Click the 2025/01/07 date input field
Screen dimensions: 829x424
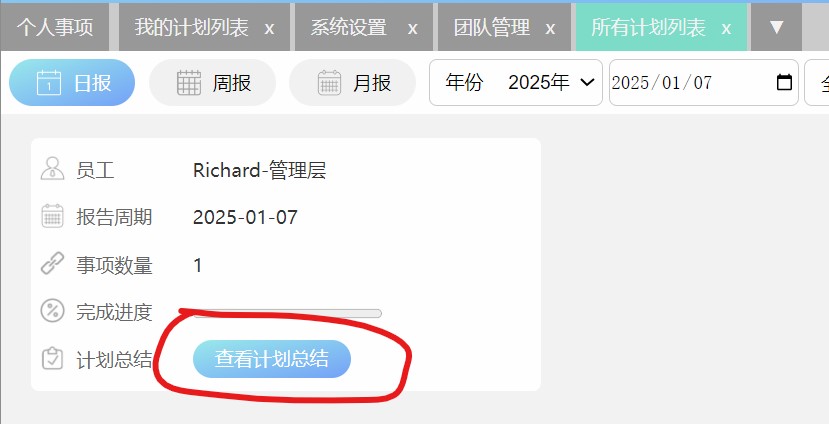tap(704, 82)
